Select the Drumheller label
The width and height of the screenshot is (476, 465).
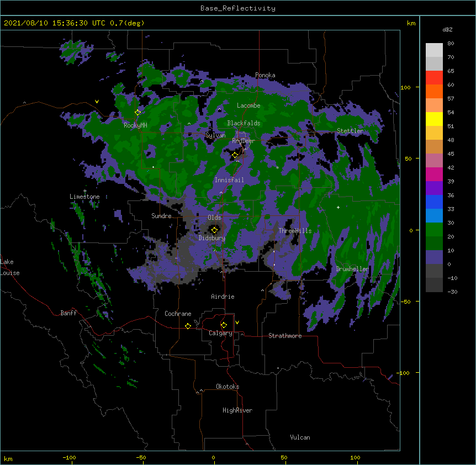(352, 269)
